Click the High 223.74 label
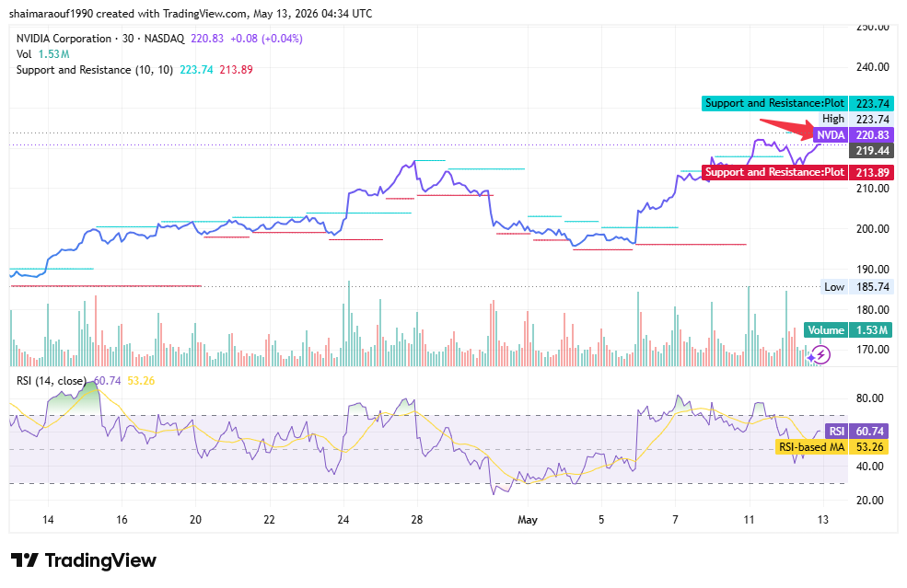This screenshot has height=588, width=907. point(857,119)
